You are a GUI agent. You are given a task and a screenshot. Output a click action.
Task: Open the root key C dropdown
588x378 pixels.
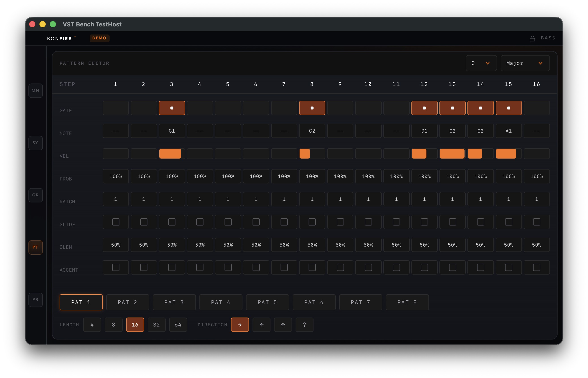(x=481, y=63)
